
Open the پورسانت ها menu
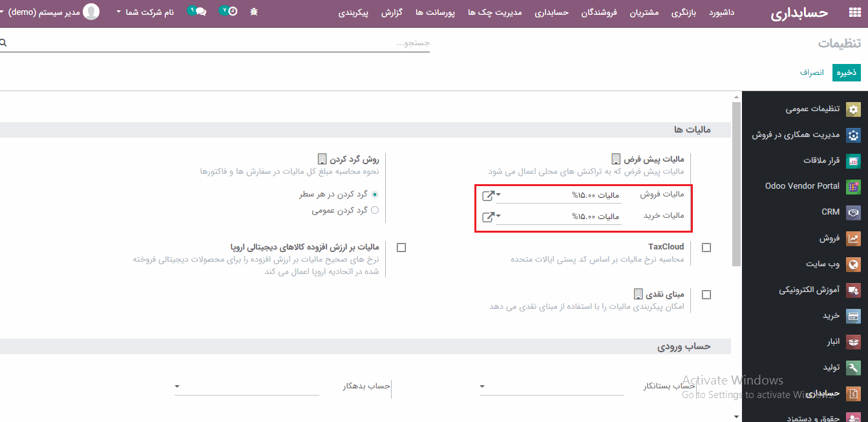pyautogui.click(x=435, y=12)
